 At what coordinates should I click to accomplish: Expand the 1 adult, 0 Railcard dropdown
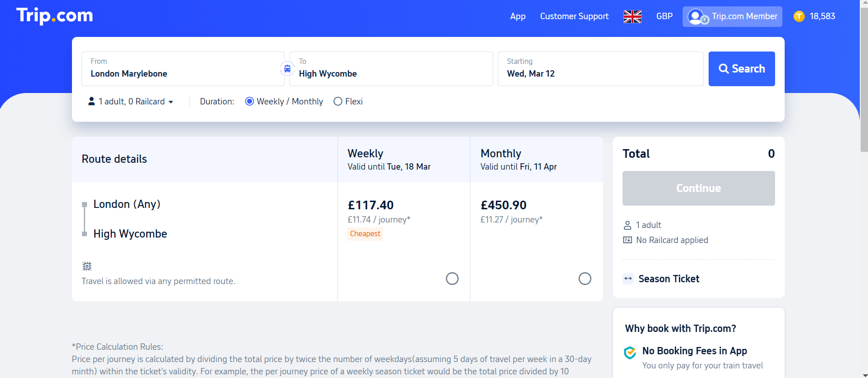pyautogui.click(x=131, y=101)
